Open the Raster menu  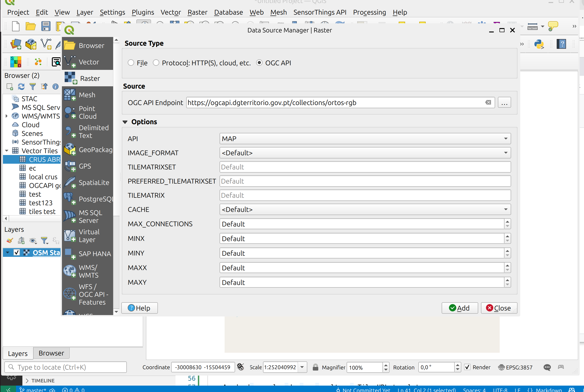point(197,12)
